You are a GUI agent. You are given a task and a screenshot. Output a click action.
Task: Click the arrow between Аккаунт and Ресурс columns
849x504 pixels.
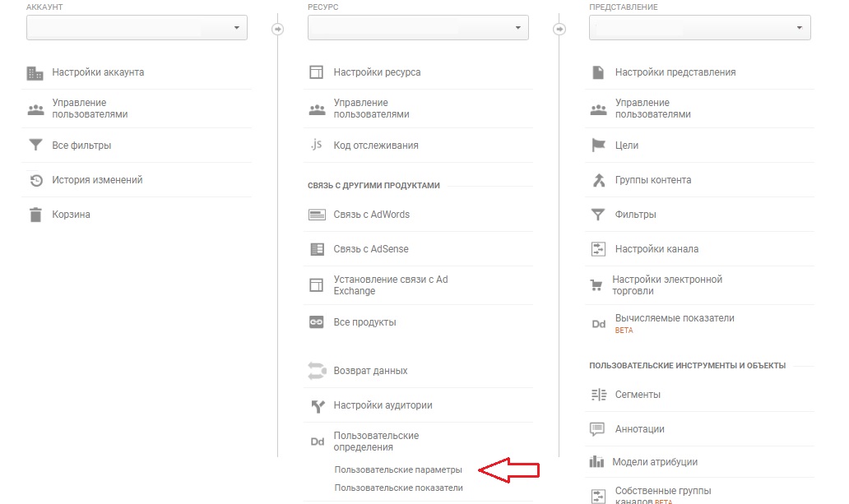tap(278, 29)
